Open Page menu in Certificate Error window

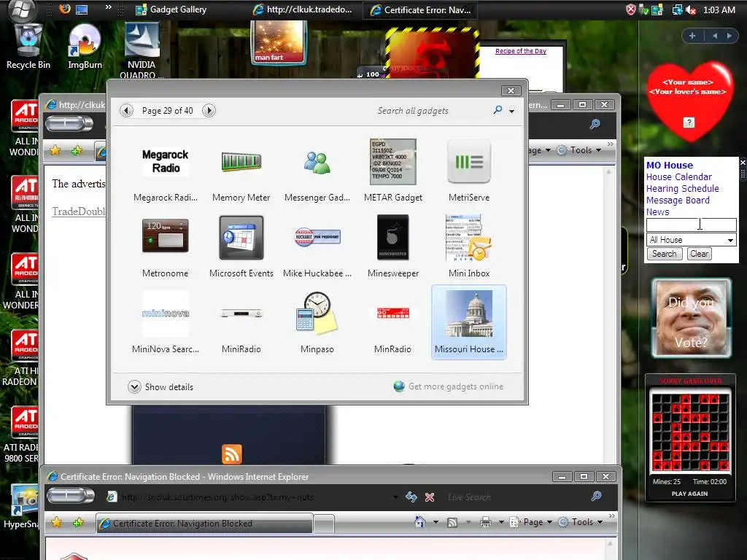click(531, 522)
